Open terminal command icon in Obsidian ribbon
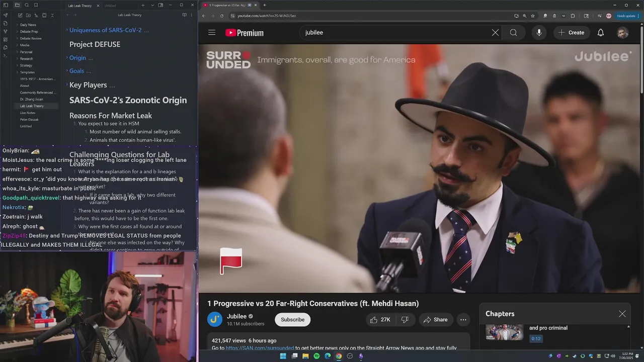 pos(6,55)
